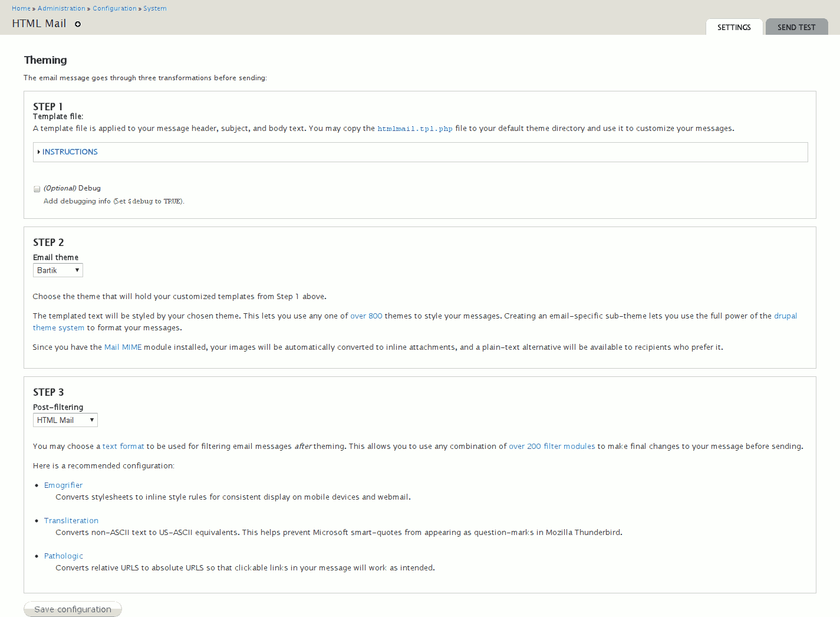The width and height of the screenshot is (840, 617).
Task: Open System breadcrumb link
Action: (155, 8)
